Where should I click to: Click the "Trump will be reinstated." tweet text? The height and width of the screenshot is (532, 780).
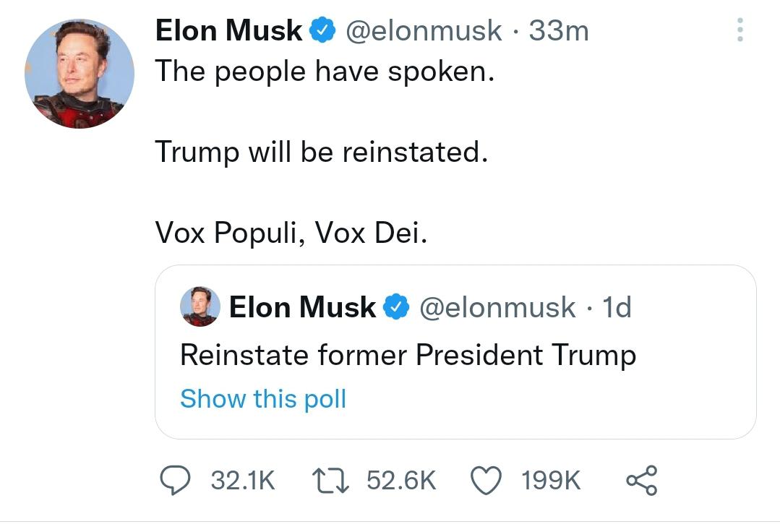point(317,151)
